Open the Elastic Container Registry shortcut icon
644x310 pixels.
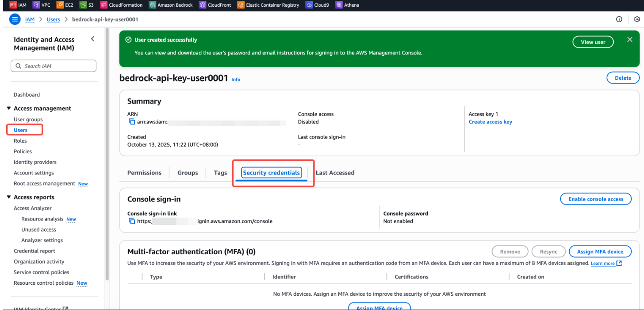pos(241,5)
